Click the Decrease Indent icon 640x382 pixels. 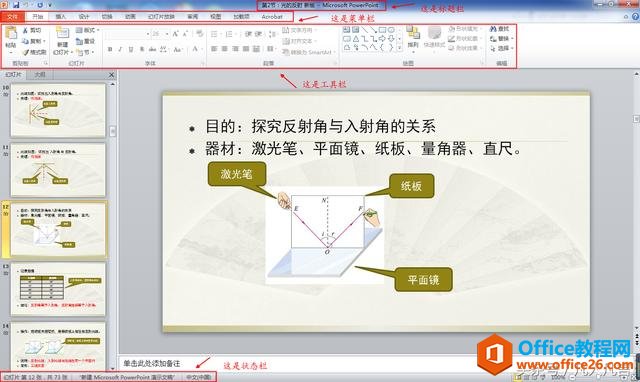(248, 34)
